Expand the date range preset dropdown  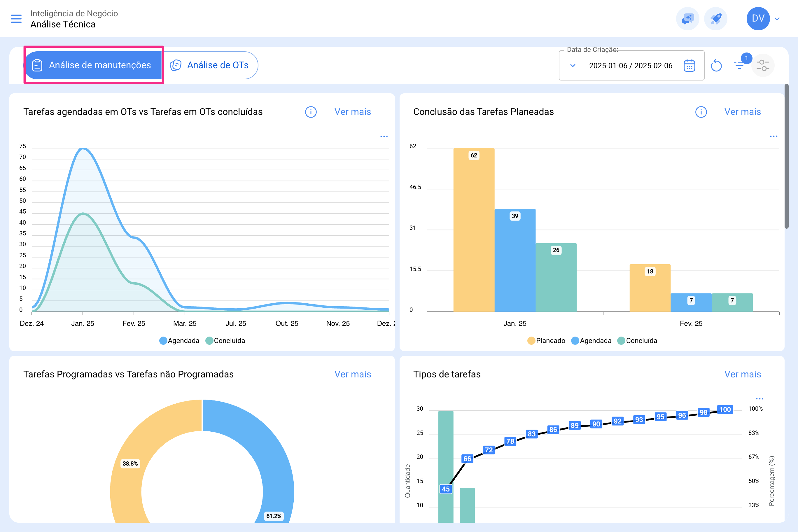(573, 66)
